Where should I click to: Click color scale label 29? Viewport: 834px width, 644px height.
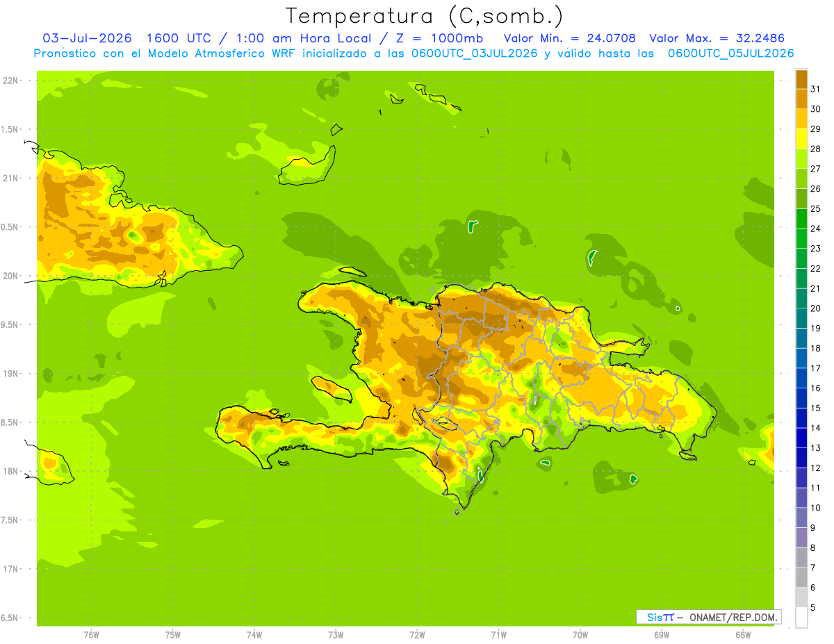click(x=816, y=129)
